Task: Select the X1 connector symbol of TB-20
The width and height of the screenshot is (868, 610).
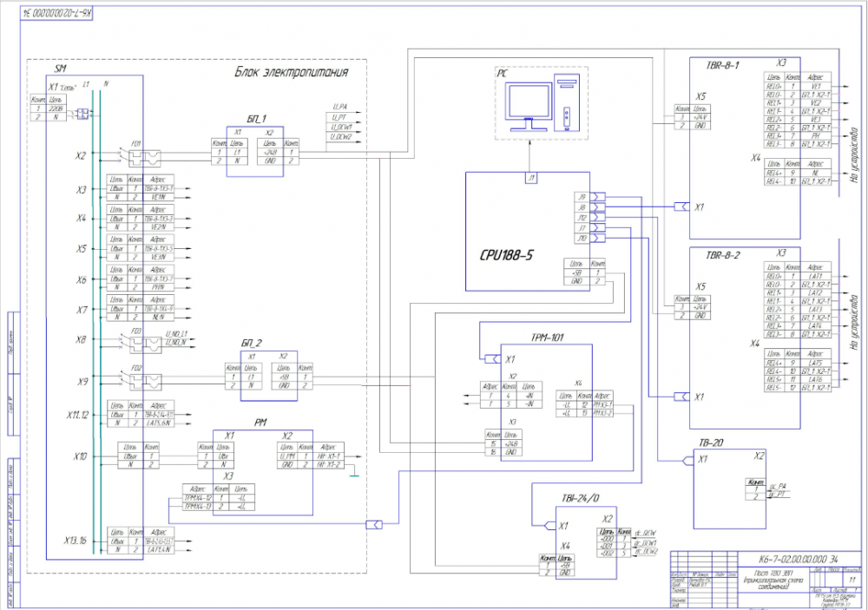Action: click(x=688, y=460)
